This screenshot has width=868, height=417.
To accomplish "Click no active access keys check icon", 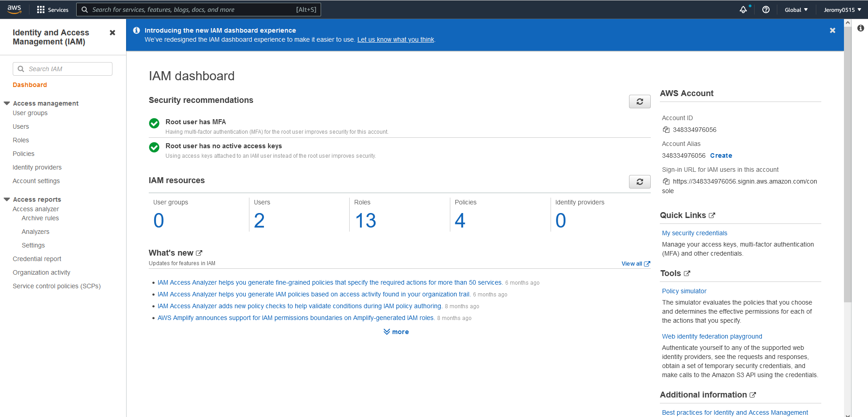I will point(154,147).
